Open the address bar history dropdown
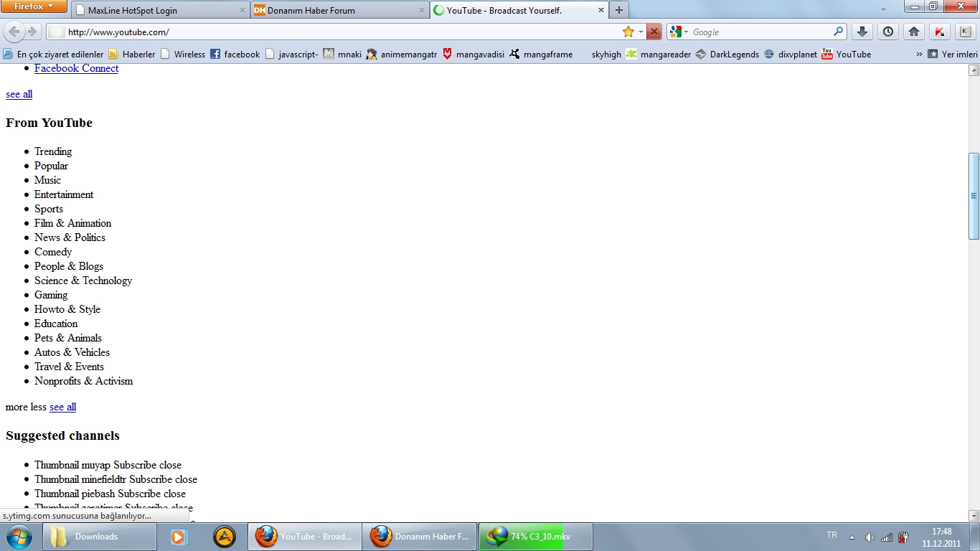 click(x=641, y=32)
